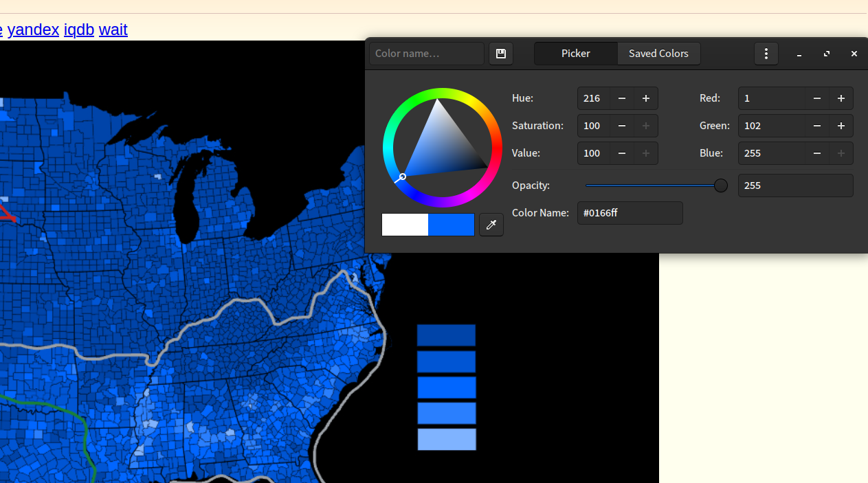Decrease Blue with the minus button
The width and height of the screenshot is (868, 483).
tap(817, 153)
